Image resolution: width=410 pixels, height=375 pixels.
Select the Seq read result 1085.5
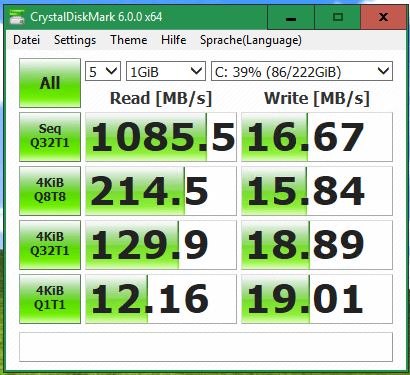pos(161,137)
